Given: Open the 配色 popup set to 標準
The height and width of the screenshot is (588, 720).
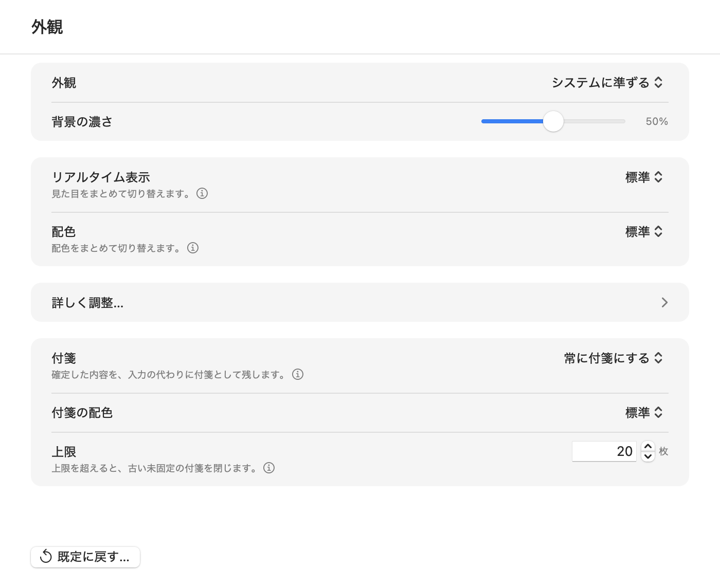Looking at the screenshot, I should point(644,232).
